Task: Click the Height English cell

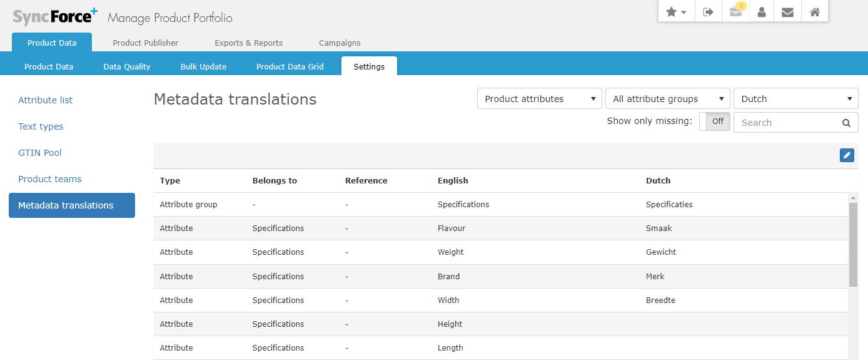Action: 450,324
